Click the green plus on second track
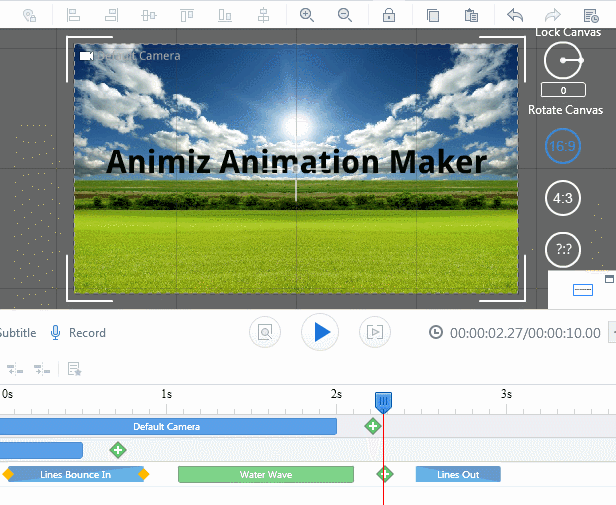 tap(118, 450)
